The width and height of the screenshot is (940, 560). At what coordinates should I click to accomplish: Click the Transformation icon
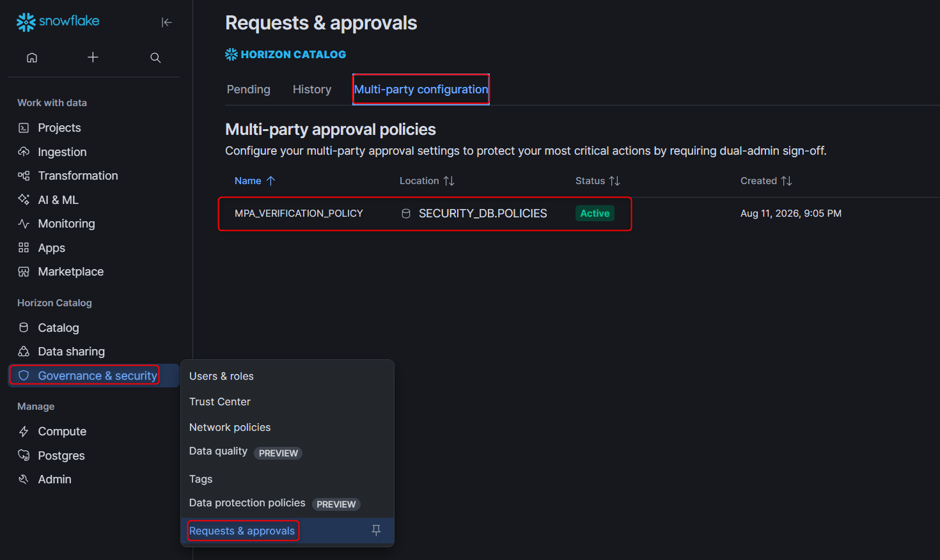coord(24,176)
